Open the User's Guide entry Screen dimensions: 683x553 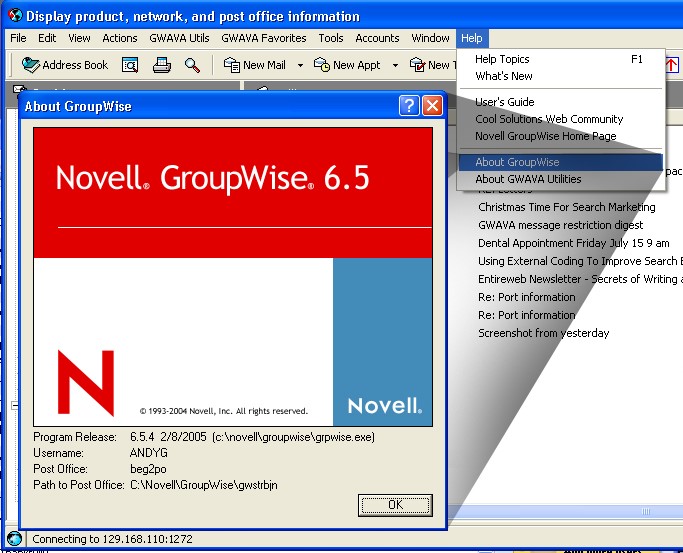point(561,102)
